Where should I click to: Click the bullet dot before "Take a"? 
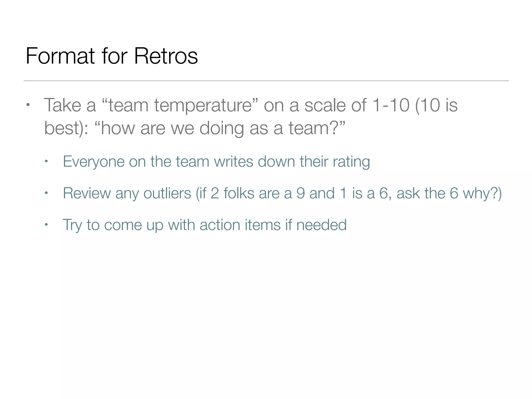28,105
